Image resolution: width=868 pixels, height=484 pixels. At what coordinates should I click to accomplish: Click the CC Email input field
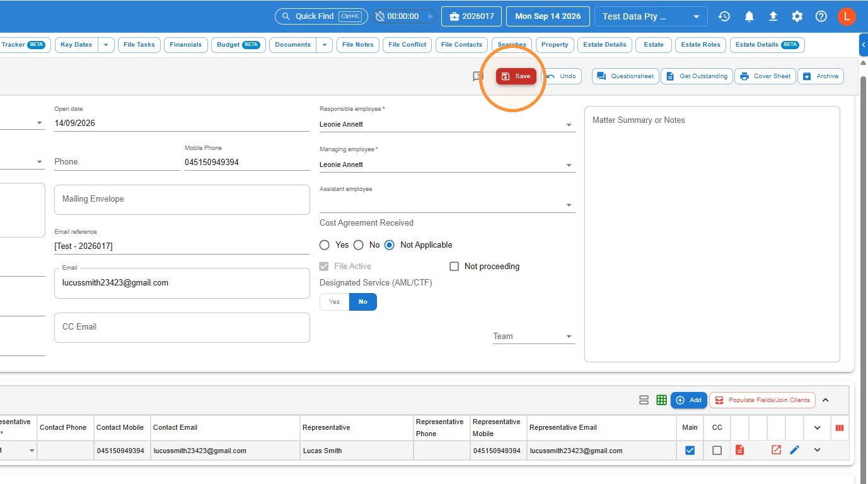tap(182, 328)
